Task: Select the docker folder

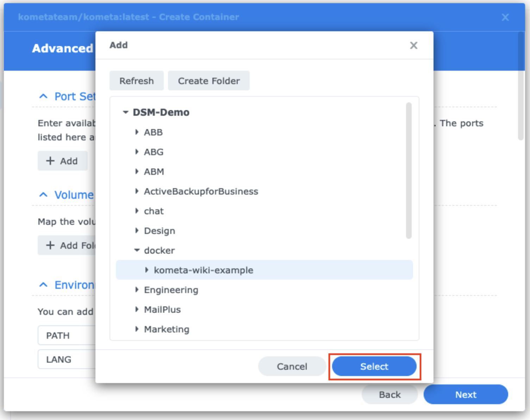Action: (x=159, y=250)
